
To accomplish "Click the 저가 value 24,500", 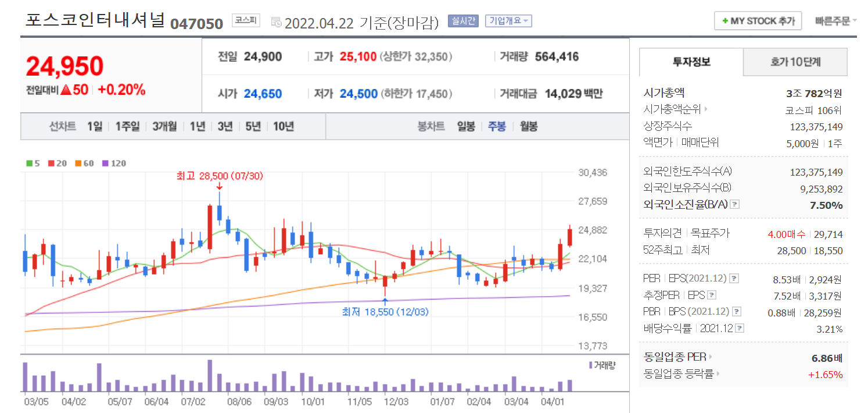I will click(x=358, y=94).
